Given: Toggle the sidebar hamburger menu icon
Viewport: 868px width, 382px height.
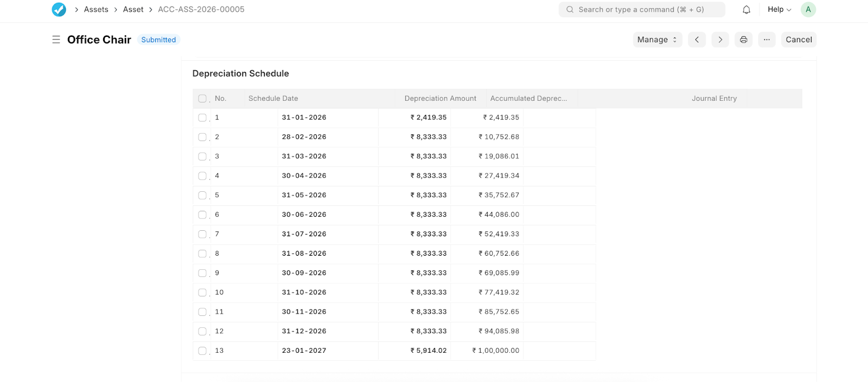Looking at the screenshot, I should [x=56, y=40].
